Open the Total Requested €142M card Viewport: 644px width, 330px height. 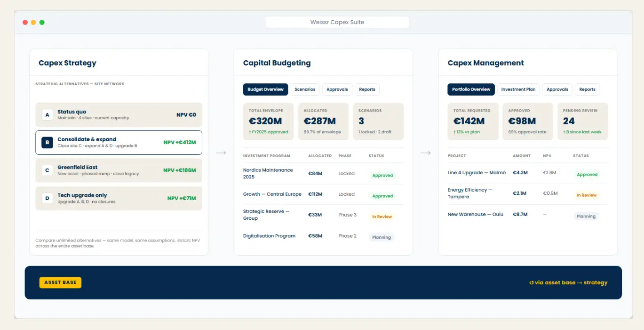[x=473, y=121]
